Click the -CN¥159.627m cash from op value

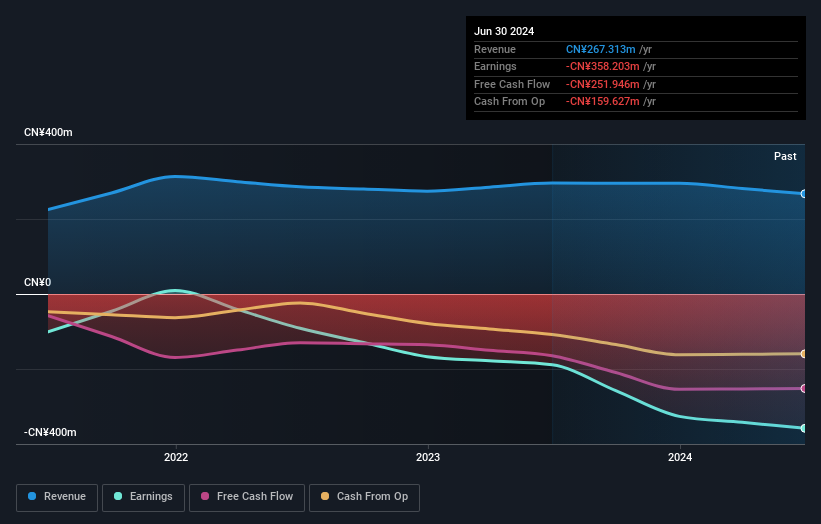[x=602, y=102]
